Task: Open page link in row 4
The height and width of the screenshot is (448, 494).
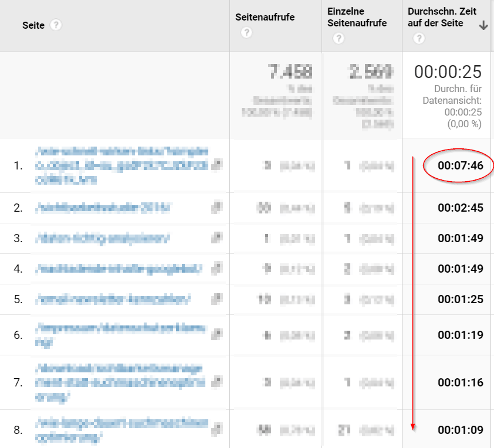Action: [x=119, y=269]
